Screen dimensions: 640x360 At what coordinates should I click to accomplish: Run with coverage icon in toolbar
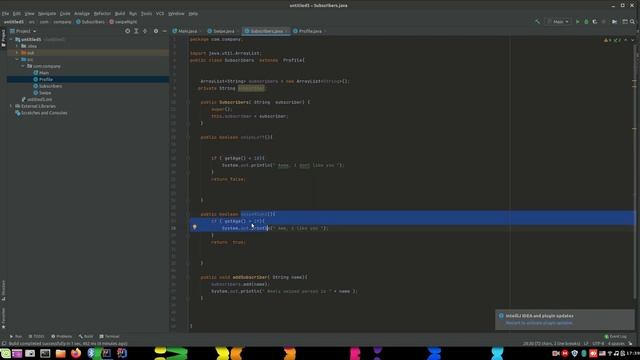595,22
